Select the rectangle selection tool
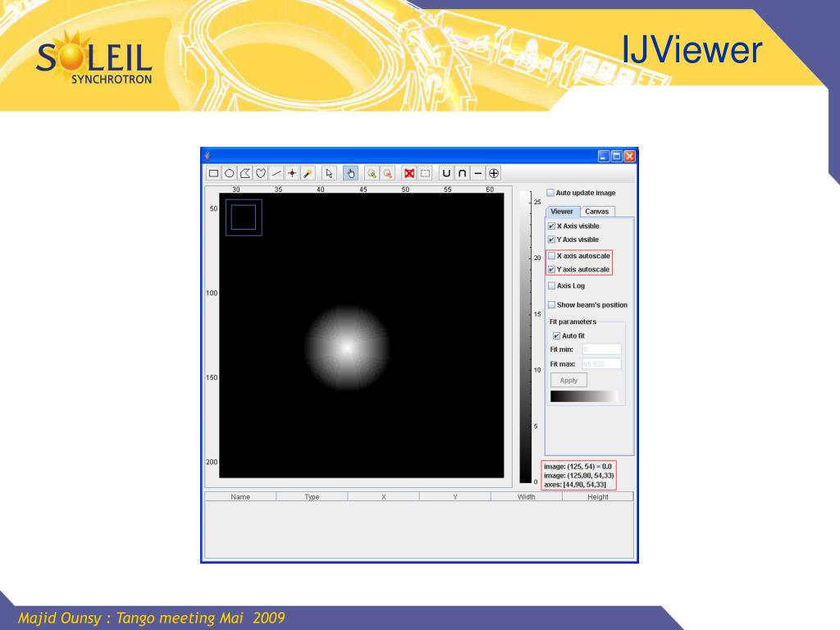Image resolution: width=840 pixels, height=630 pixels. click(x=213, y=173)
